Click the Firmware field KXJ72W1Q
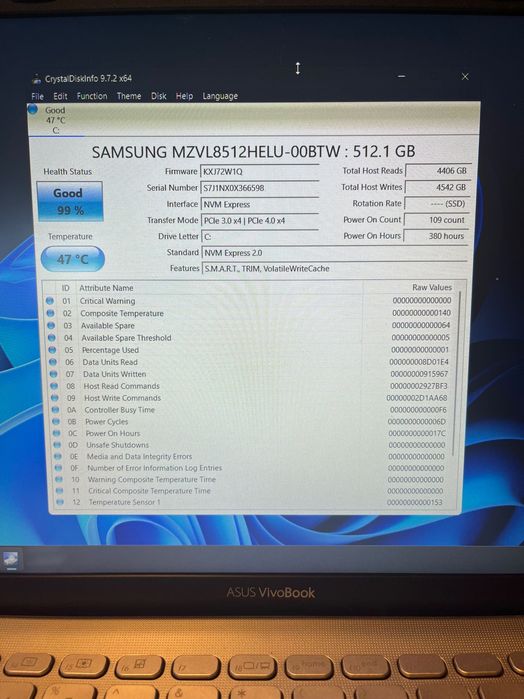This screenshot has height=699, width=524. 260,172
